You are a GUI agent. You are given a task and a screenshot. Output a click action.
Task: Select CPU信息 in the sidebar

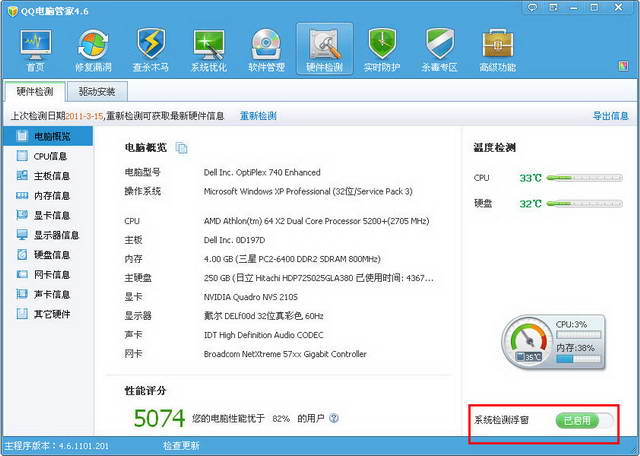click(50, 156)
